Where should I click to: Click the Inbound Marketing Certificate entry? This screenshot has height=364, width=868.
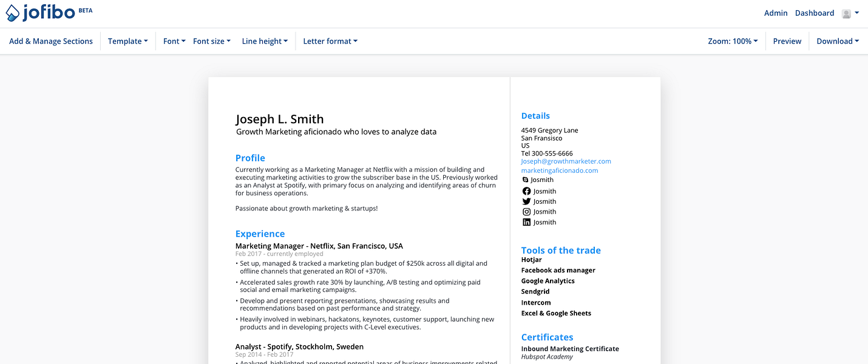point(570,349)
